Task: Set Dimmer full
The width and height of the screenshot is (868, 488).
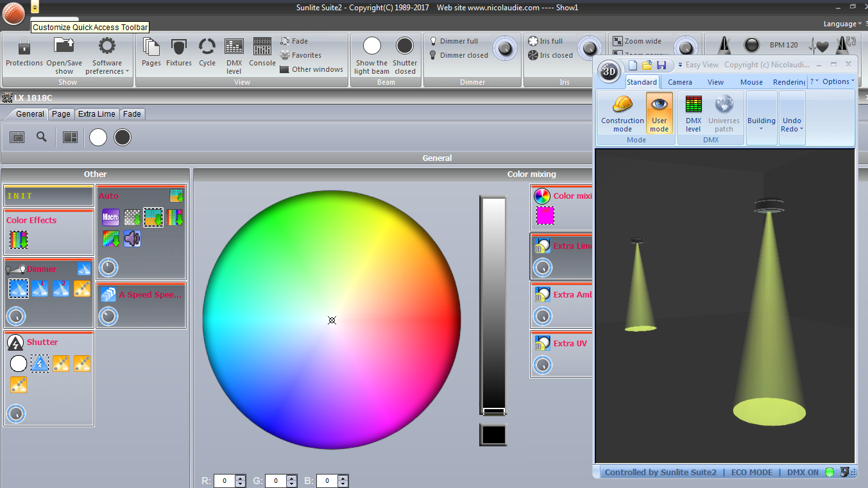Action: (454, 41)
